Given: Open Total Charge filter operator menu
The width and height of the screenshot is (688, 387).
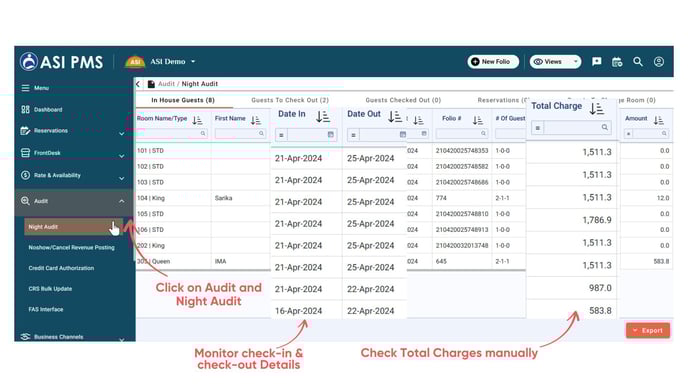Looking at the screenshot, I should (538, 128).
